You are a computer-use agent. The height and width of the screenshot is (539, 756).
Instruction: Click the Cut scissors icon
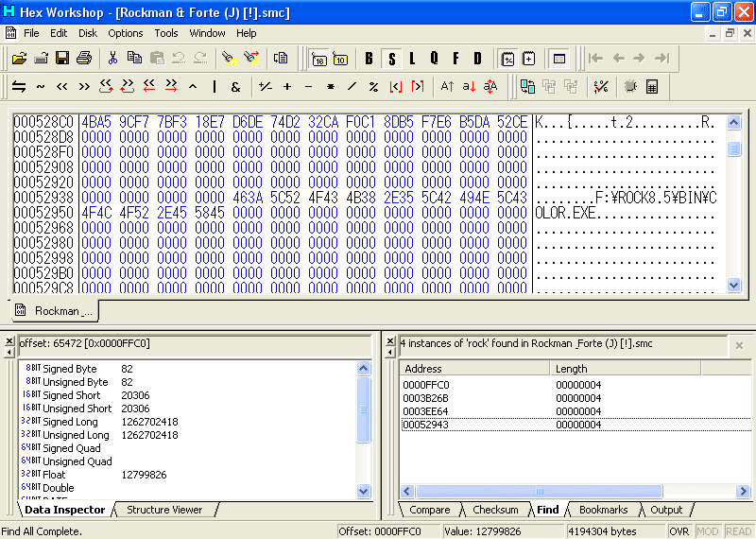tap(112, 59)
